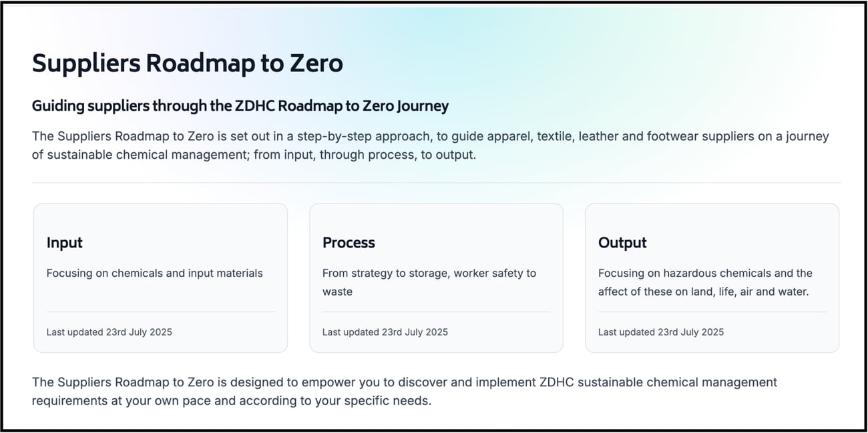The height and width of the screenshot is (433, 868).
Task: Click the step-by-step approach intro paragraph
Action: pyautogui.click(x=430, y=145)
